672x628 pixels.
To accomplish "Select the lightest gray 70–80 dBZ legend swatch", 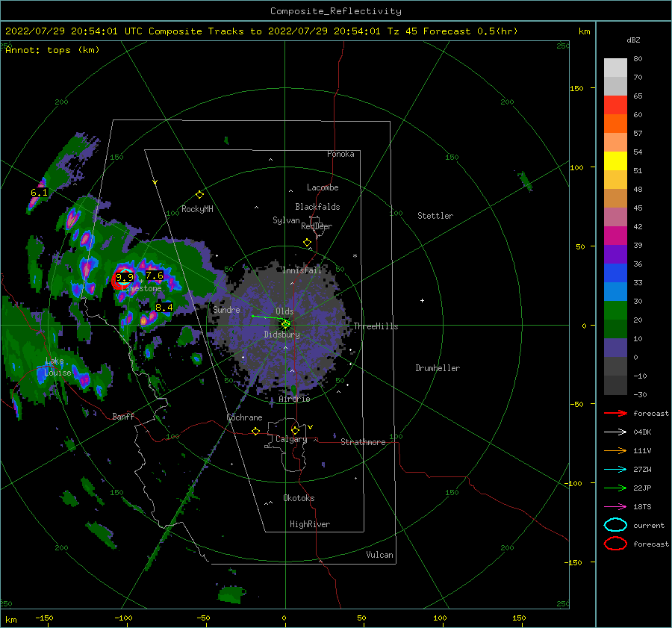I will click(615, 68).
